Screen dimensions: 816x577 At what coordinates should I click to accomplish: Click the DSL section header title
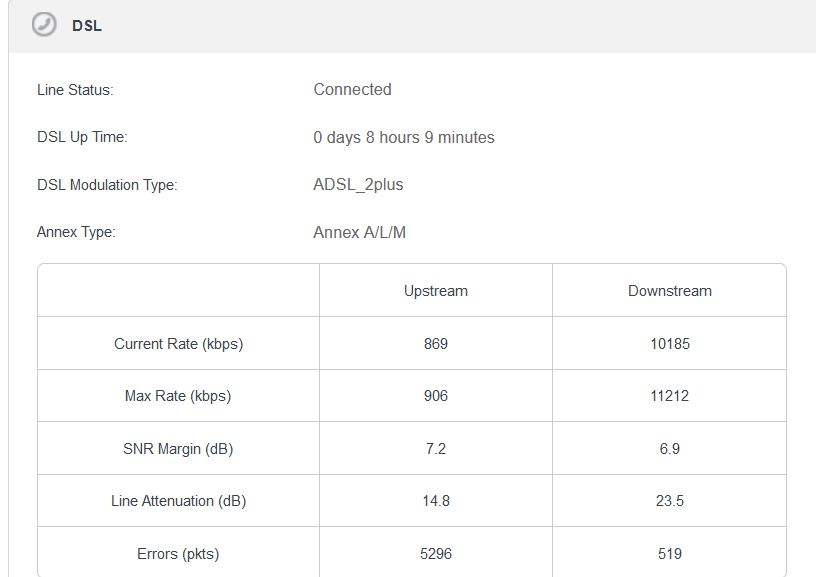point(87,26)
